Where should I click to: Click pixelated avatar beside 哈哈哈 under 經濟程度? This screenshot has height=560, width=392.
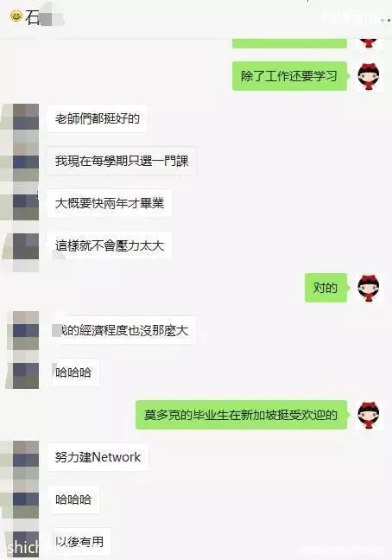26,375
